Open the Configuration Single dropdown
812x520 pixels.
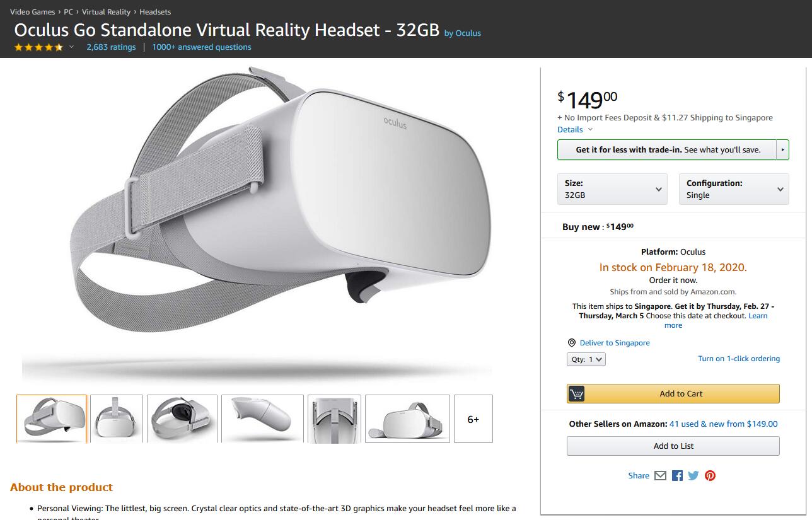click(x=734, y=189)
